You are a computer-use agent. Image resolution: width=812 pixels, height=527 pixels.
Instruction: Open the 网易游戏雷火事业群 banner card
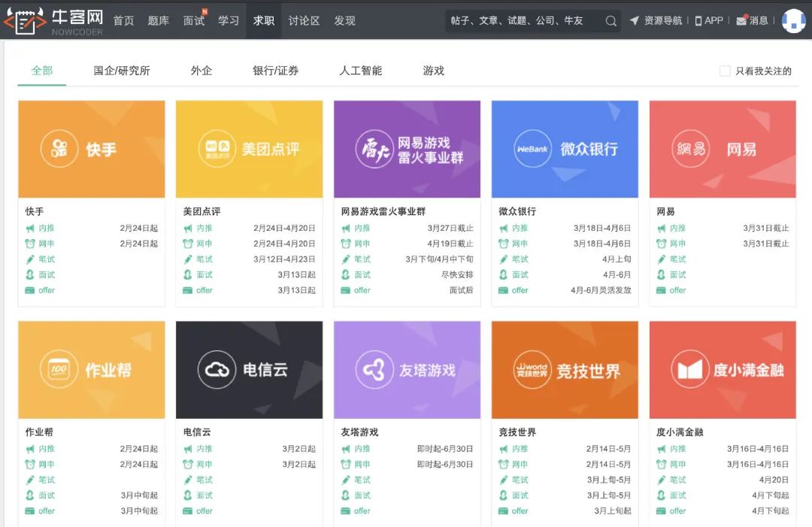click(x=407, y=149)
